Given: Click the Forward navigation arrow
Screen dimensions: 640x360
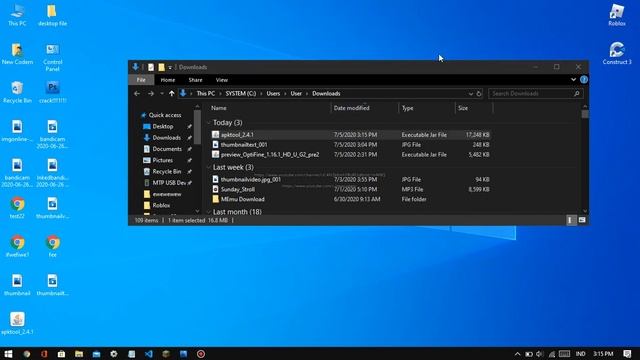Looking at the screenshot, I should (151, 93).
